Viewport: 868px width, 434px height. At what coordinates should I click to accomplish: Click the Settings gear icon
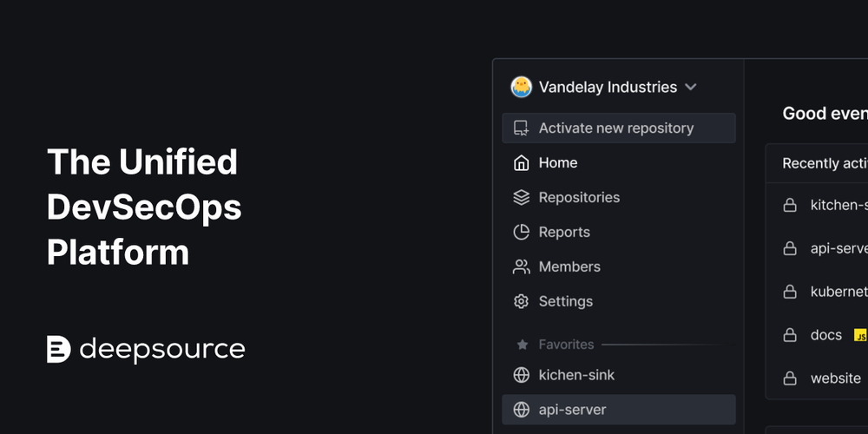click(521, 301)
